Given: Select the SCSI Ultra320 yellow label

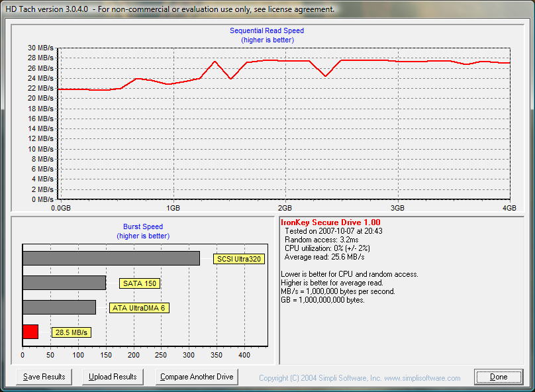Looking at the screenshot, I should 238,259.
